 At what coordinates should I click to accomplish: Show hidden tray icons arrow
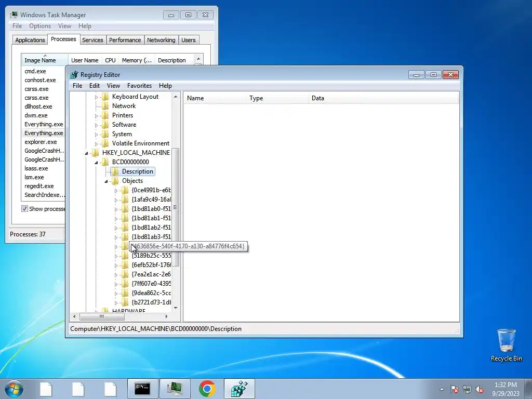442,389
